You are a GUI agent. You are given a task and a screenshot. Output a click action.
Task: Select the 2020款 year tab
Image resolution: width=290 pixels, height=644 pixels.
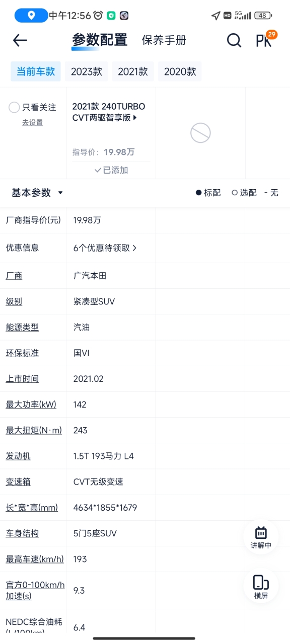(180, 71)
